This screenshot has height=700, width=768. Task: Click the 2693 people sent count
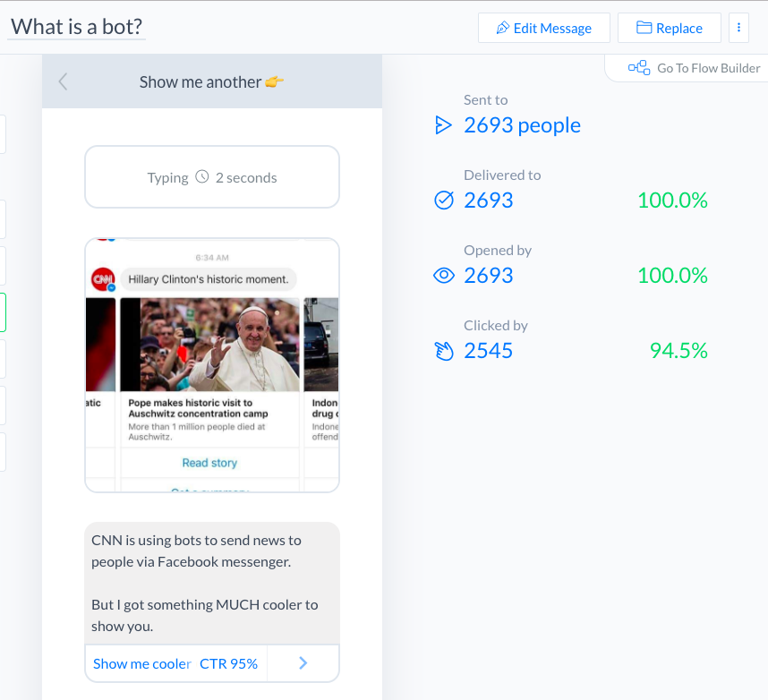point(522,125)
